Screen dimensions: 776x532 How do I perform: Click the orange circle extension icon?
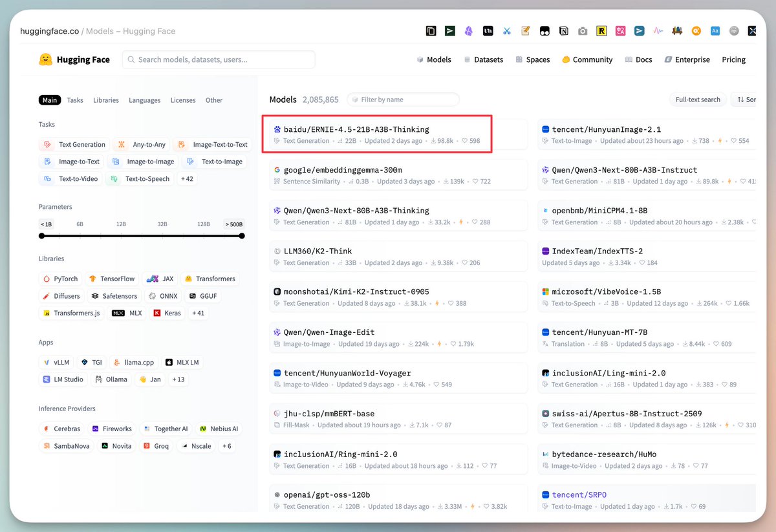point(696,30)
